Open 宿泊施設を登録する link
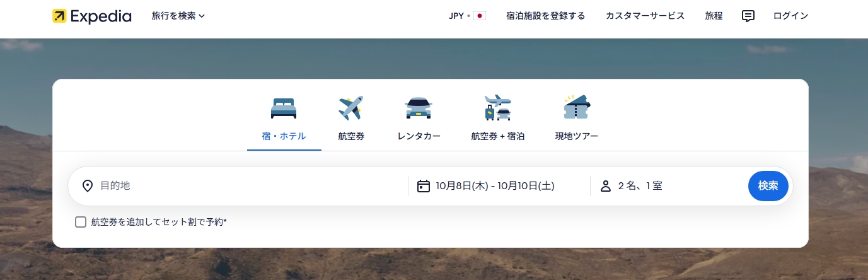The height and width of the screenshot is (280, 868). pyautogui.click(x=545, y=16)
